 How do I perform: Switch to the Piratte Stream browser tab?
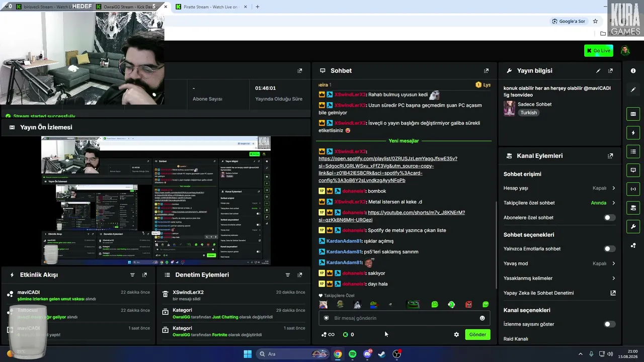[x=210, y=7]
